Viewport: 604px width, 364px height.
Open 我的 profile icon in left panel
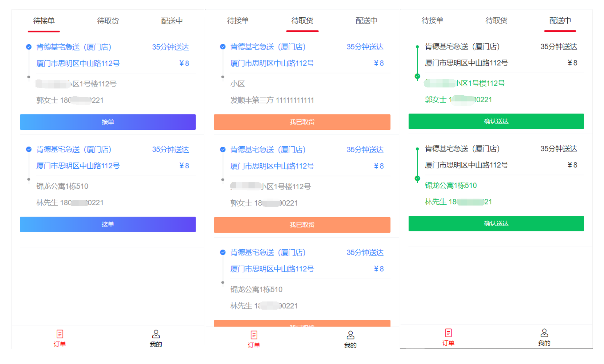pos(156,334)
